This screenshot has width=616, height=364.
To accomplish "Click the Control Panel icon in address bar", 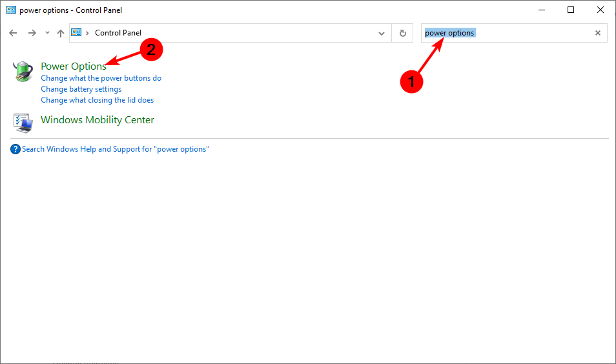I will tap(76, 32).
